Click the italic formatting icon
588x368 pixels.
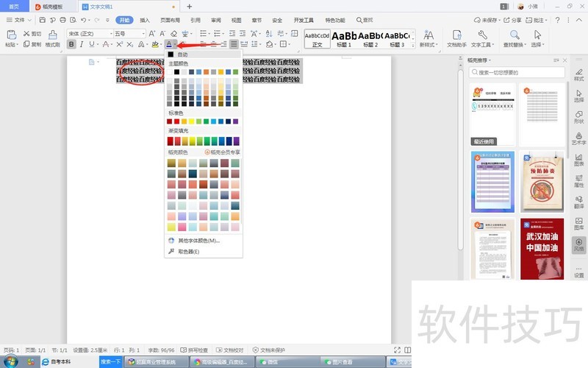tap(82, 44)
